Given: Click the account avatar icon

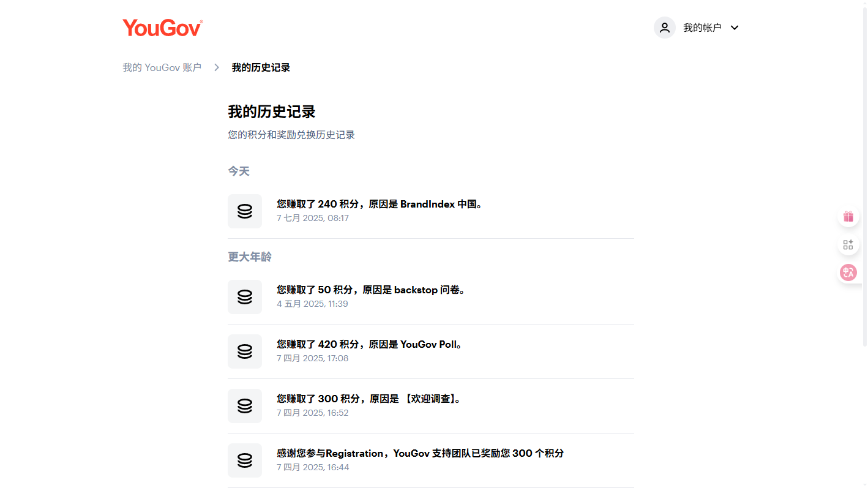Looking at the screenshot, I should (x=665, y=28).
